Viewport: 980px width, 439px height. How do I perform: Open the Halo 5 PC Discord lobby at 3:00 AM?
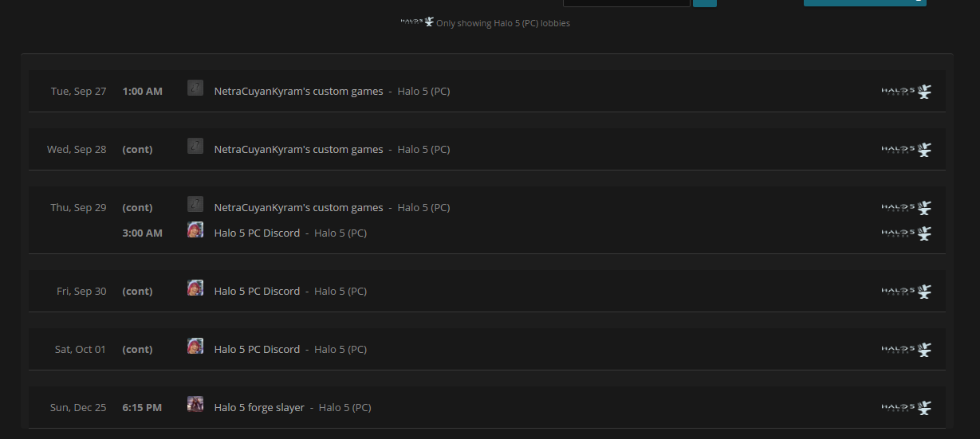[257, 233]
